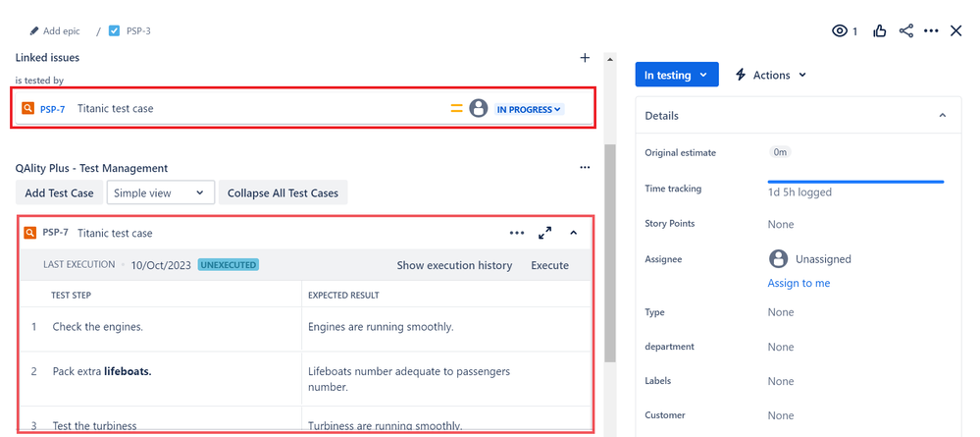Click the Unassigned assignee text
This screenshot has width=980, height=437.
click(823, 259)
